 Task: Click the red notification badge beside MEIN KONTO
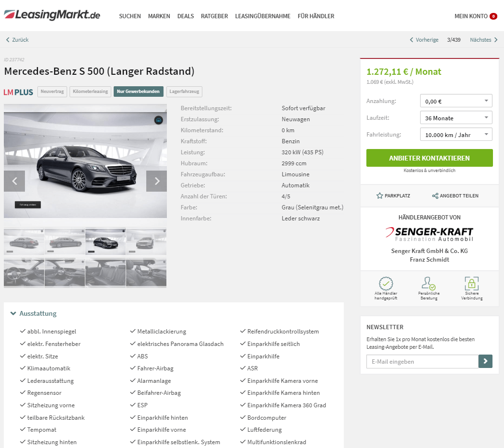[493, 16]
